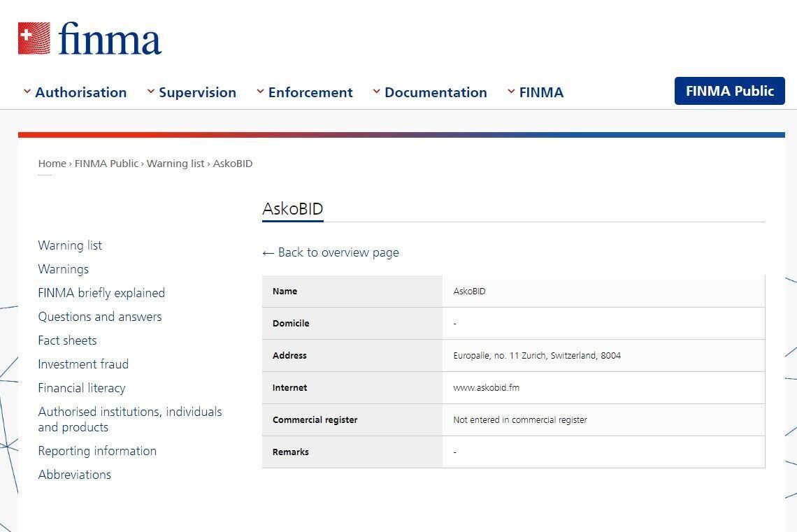The width and height of the screenshot is (797, 532).
Task: Expand the Documentation menu chevron
Action: [x=377, y=92]
